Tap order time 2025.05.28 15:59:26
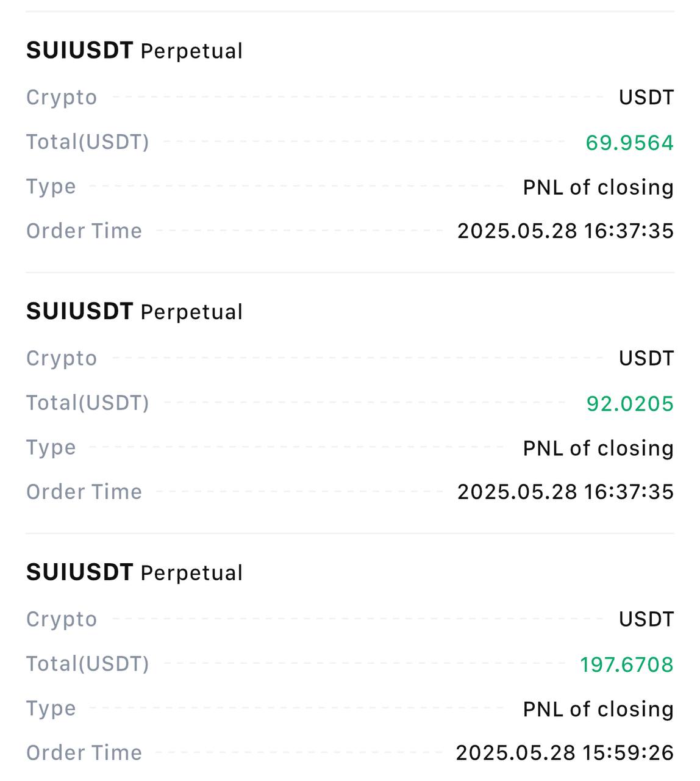Viewport: 700px width, 781px height. click(x=565, y=753)
